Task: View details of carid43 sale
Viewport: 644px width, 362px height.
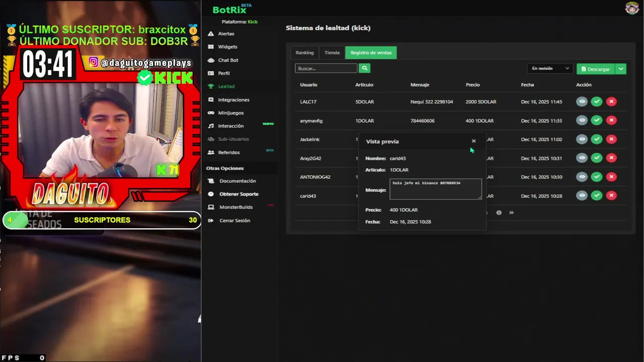Action: tap(582, 196)
